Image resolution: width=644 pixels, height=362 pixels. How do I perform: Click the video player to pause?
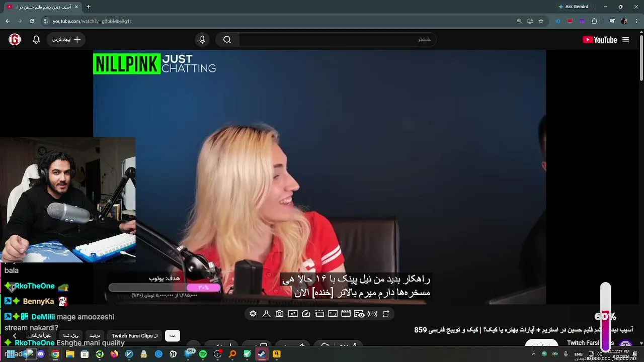[319, 177]
